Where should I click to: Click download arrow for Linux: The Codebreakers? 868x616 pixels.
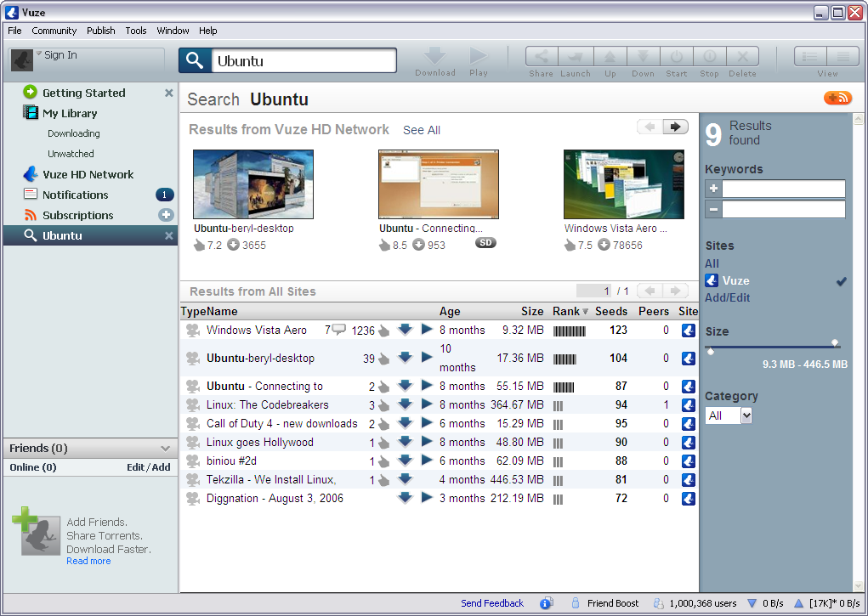tap(406, 404)
